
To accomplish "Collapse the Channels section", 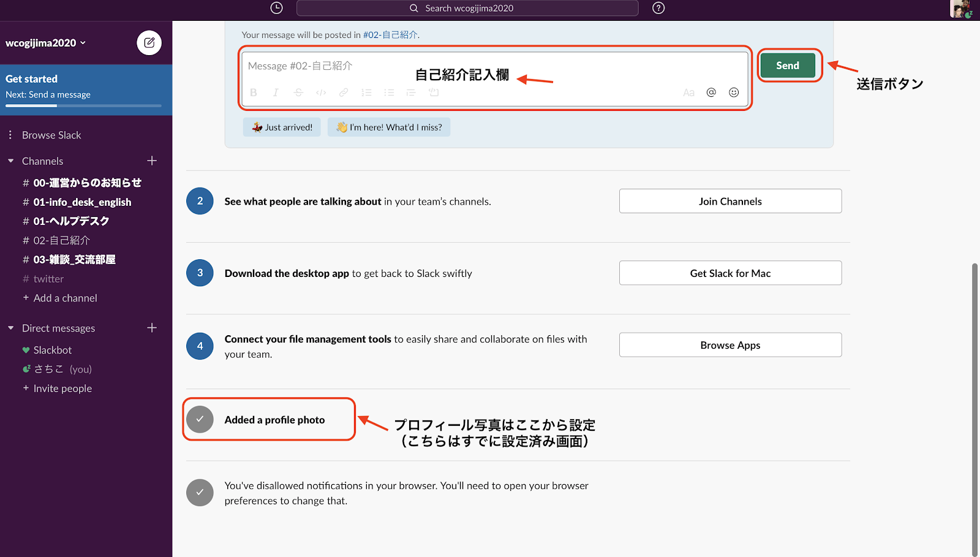I will pyautogui.click(x=10, y=161).
